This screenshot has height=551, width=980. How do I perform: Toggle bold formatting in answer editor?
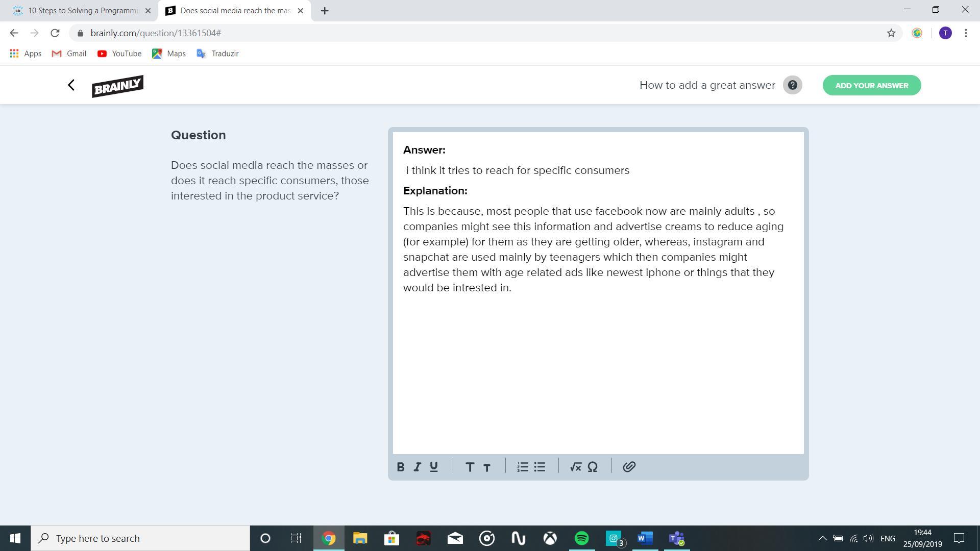pyautogui.click(x=401, y=467)
